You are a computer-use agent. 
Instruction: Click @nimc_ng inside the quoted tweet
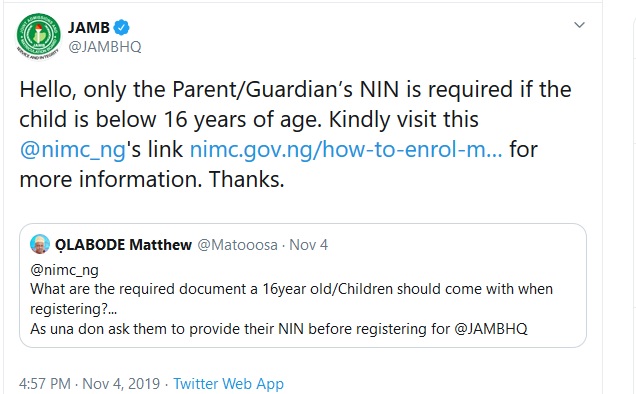coord(64,270)
